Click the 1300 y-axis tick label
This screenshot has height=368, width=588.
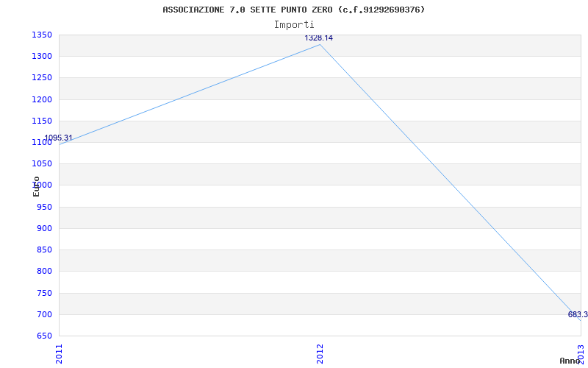point(42,57)
